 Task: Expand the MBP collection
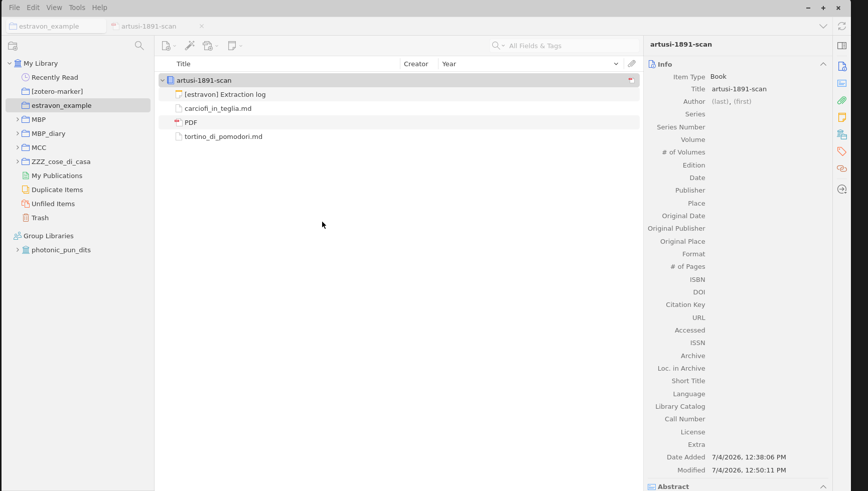(18, 119)
